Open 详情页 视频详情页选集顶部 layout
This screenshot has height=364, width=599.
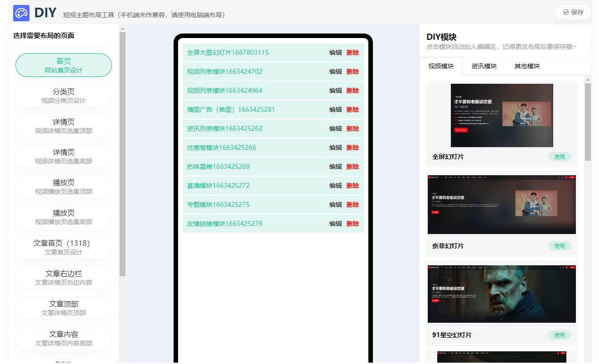click(63, 126)
